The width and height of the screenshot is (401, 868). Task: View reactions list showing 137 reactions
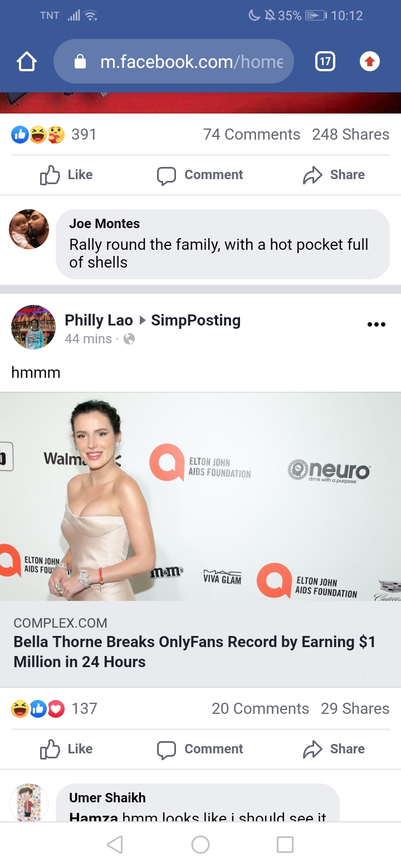click(x=54, y=708)
